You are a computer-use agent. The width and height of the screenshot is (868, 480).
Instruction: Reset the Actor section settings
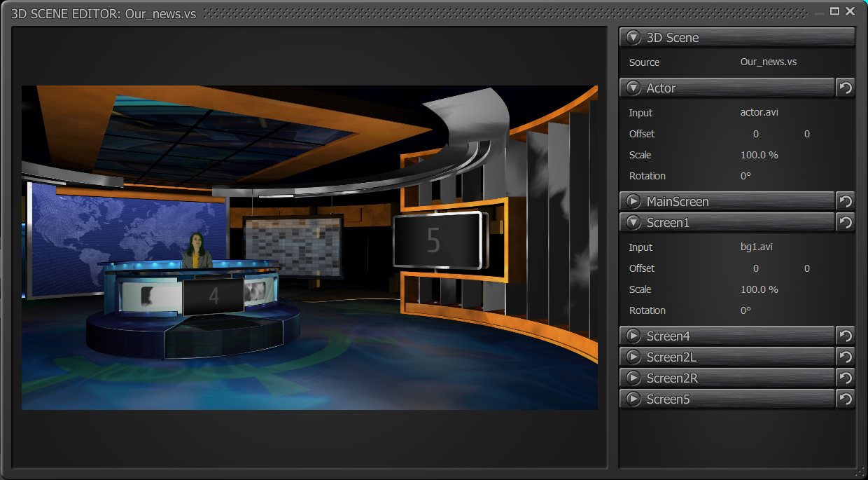(x=846, y=88)
